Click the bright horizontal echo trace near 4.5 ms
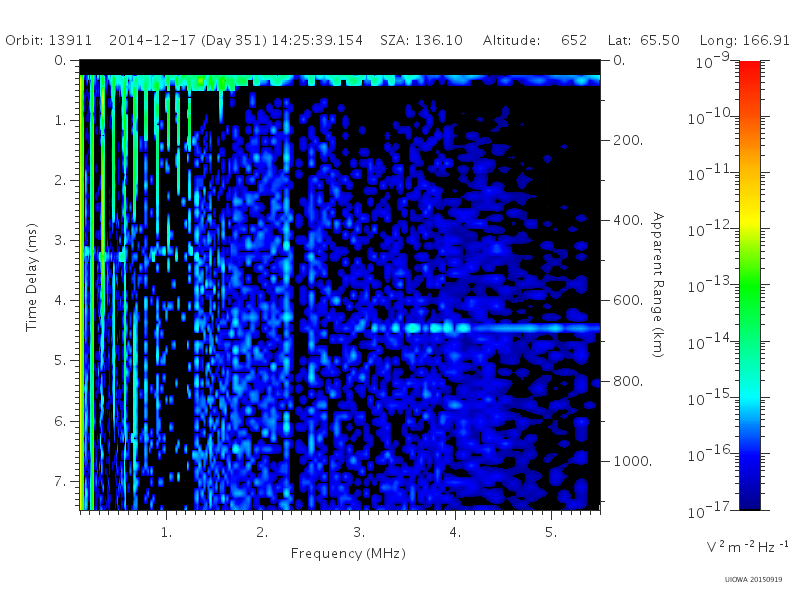This screenshot has width=800, height=600. pos(485,328)
